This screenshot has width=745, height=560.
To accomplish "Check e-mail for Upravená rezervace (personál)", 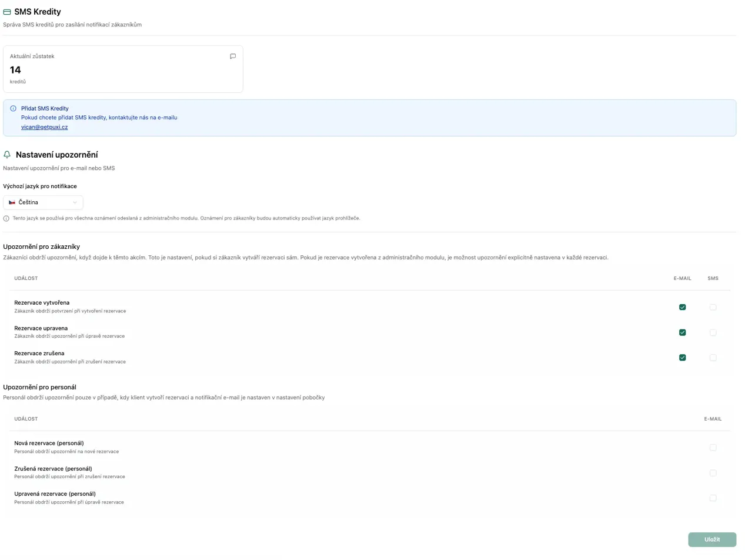I will pos(713,498).
